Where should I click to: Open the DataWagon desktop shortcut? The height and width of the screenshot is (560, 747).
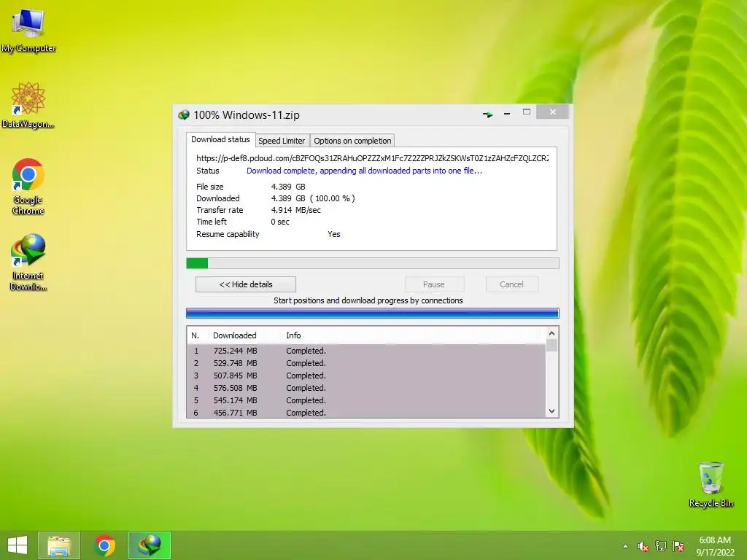[28, 105]
